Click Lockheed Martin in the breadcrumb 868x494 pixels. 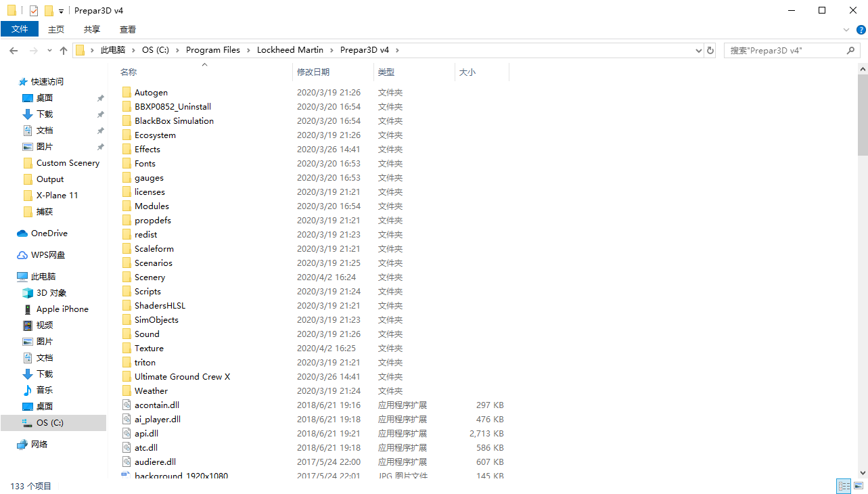(x=290, y=50)
